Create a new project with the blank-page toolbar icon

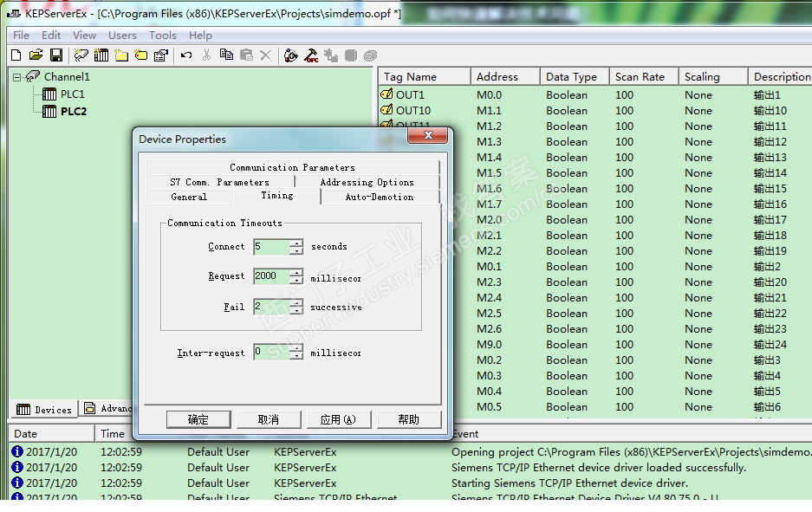click(x=16, y=55)
